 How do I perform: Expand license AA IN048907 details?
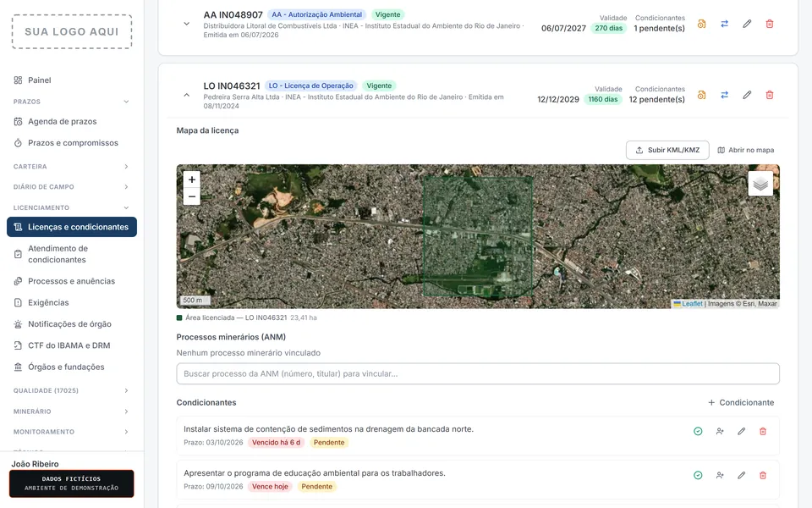186,24
